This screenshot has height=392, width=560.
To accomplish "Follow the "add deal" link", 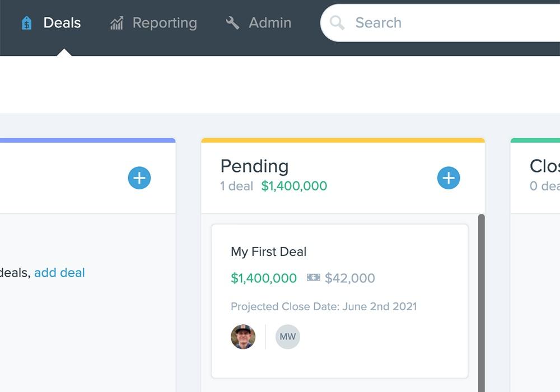I will [60, 273].
